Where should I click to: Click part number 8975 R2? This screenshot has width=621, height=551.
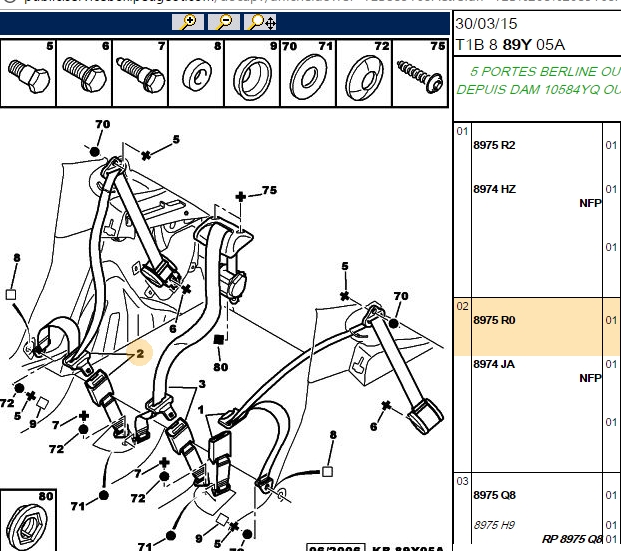494,145
